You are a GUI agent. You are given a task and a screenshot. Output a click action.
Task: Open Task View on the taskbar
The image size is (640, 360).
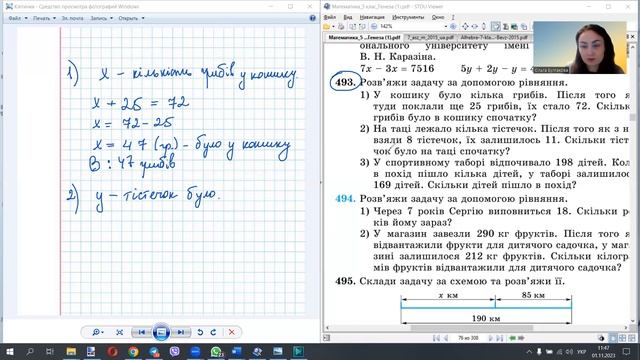tap(49, 351)
